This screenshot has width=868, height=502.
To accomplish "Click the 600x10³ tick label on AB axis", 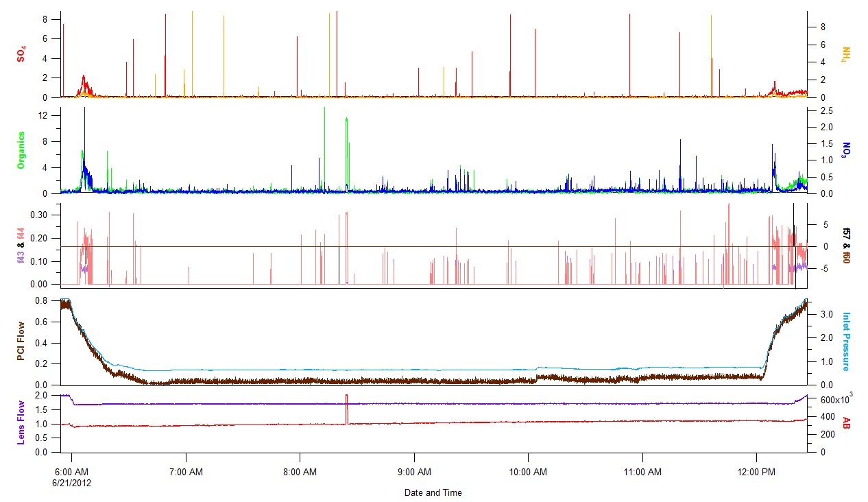I will click(825, 400).
